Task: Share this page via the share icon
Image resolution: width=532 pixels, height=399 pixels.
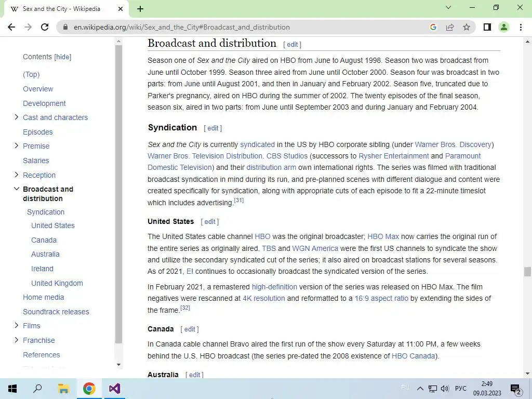Action: (x=450, y=27)
